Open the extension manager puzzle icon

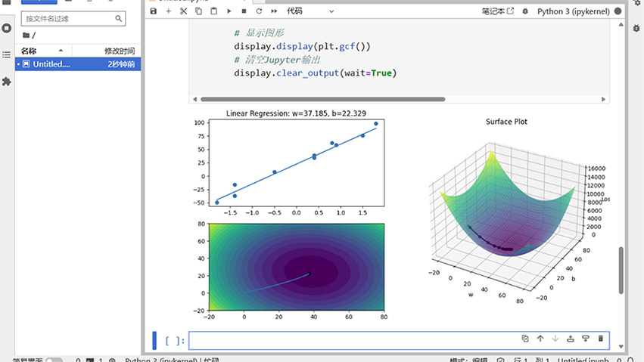(7, 81)
